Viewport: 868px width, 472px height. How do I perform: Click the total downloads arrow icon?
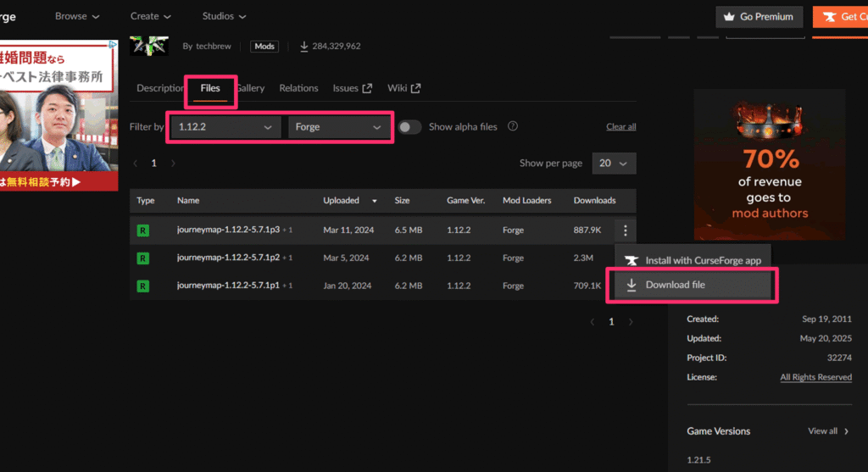pos(304,47)
